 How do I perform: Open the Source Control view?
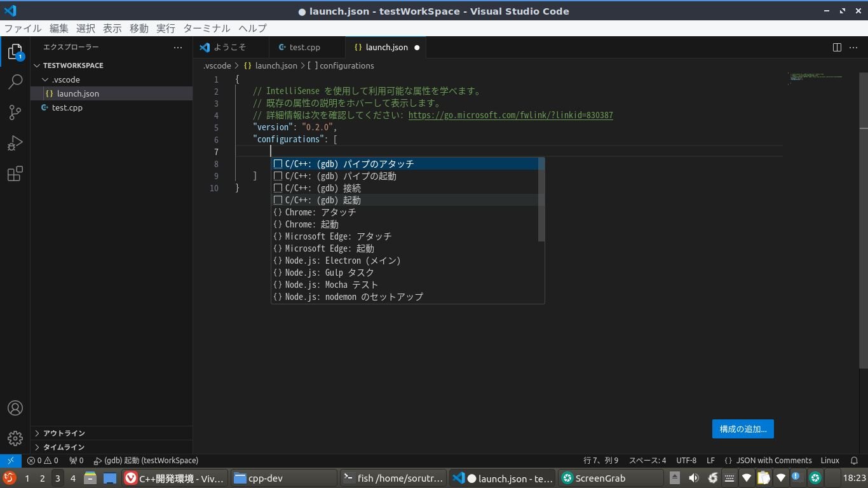click(x=15, y=112)
